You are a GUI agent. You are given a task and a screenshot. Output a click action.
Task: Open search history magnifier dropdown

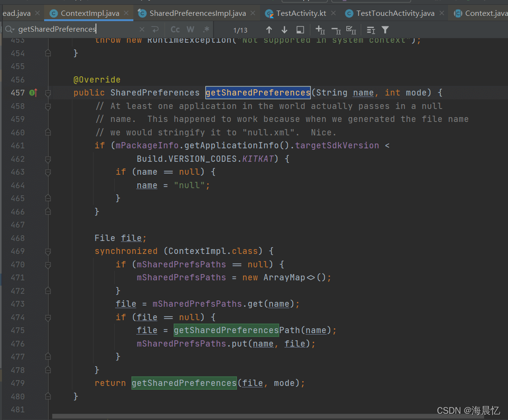(x=10, y=29)
